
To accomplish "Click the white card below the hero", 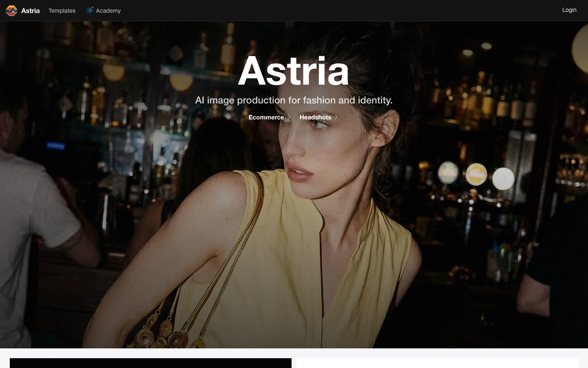I will (437, 363).
